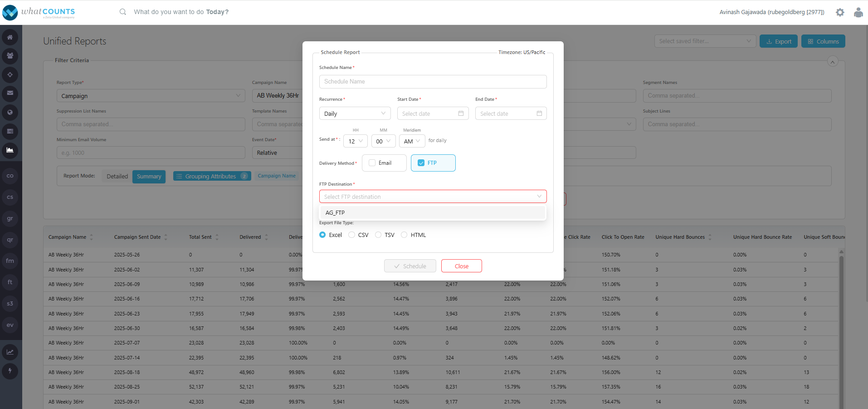Image resolution: width=868 pixels, height=409 pixels.
Task: Open calendar icon in End Date field
Action: click(x=539, y=113)
